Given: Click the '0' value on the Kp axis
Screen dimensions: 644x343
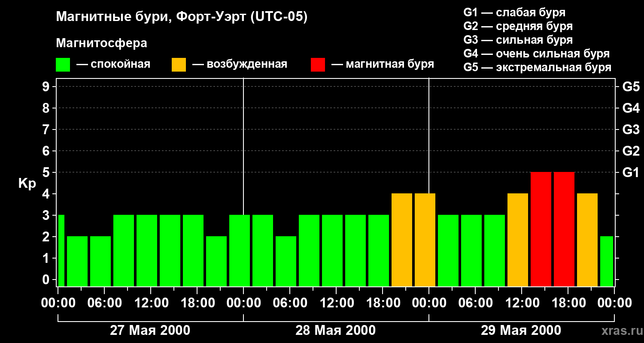Looking at the screenshot, I should [x=46, y=280].
